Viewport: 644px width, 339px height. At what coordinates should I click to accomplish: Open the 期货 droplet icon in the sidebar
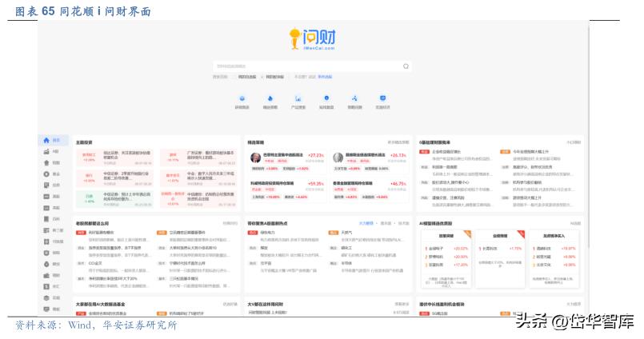point(46,264)
